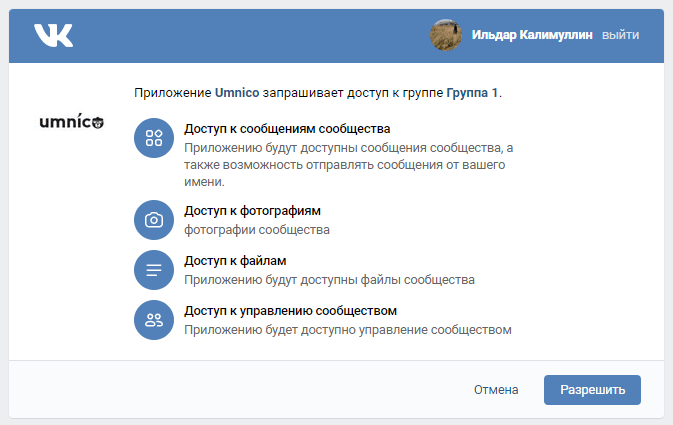Screen dimensions: 673x425
Task: Cancel the request with Отмена
Action: point(496,390)
